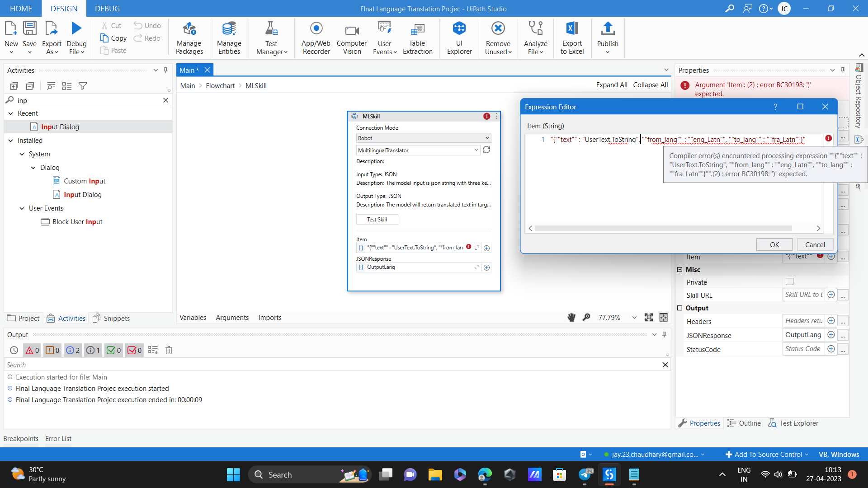The image size is (868, 488).
Task: Click plus button beside JSONResponse OutputLang field
Action: click(486, 267)
